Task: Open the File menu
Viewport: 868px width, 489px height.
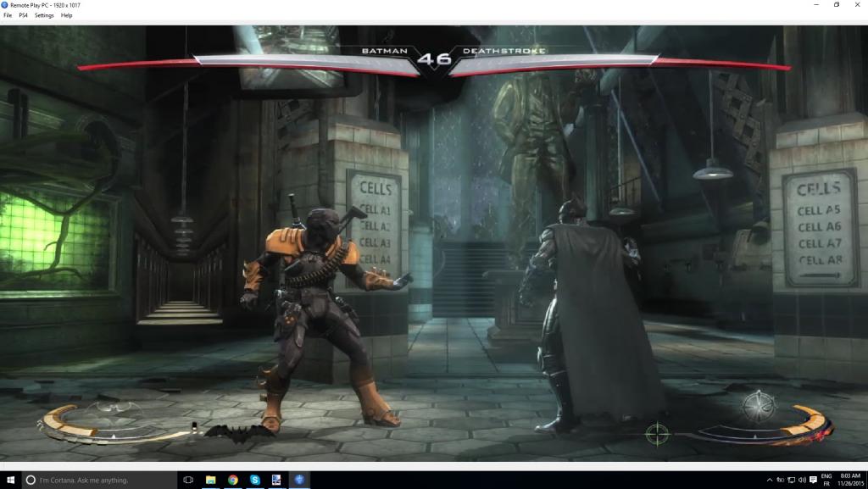Action: click(x=8, y=15)
